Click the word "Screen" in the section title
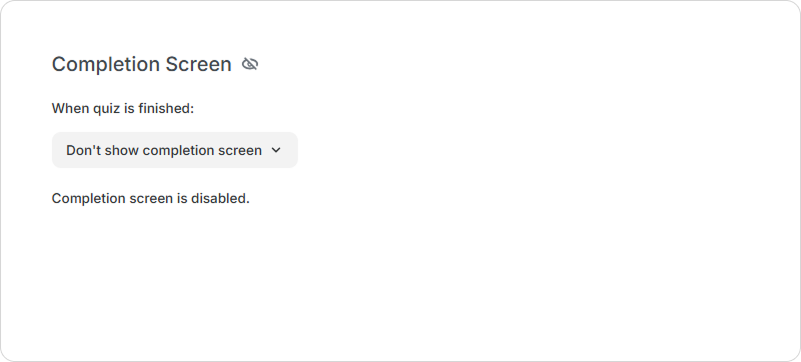 click(198, 64)
